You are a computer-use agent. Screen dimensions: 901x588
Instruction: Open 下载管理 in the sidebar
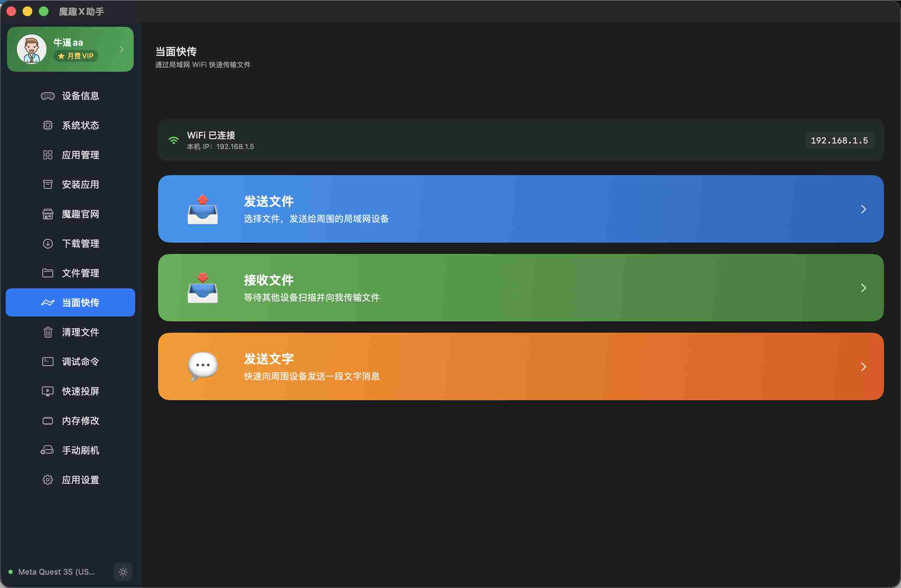point(80,244)
